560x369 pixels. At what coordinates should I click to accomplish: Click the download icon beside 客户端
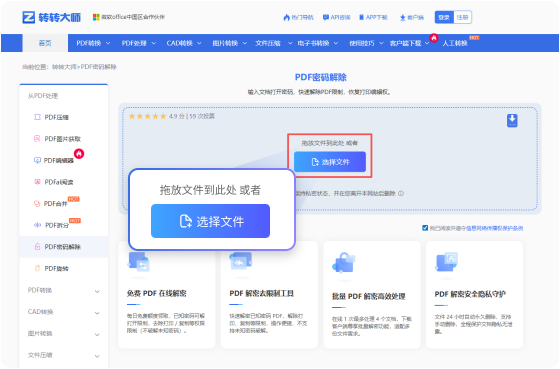[x=402, y=18]
